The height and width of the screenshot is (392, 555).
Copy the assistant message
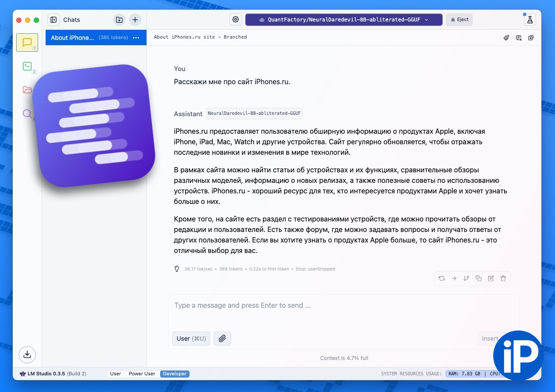(479, 278)
